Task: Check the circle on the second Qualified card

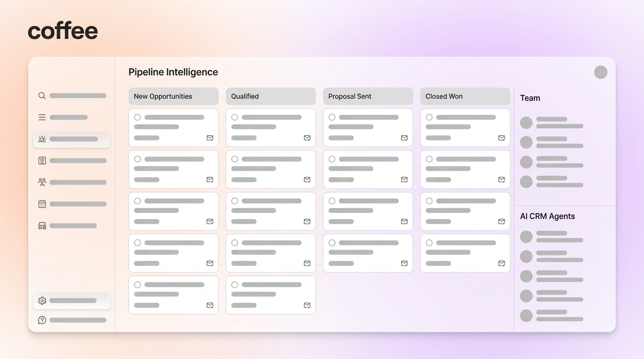Action: point(234,159)
